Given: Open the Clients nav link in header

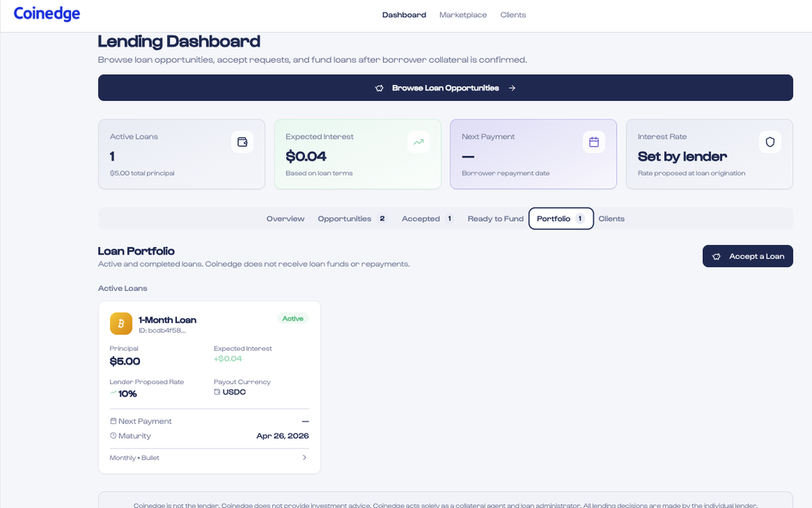Looking at the screenshot, I should click(513, 15).
